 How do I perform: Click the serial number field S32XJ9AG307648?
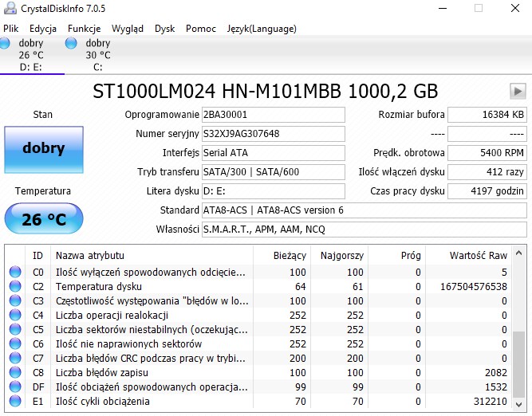pos(273,134)
